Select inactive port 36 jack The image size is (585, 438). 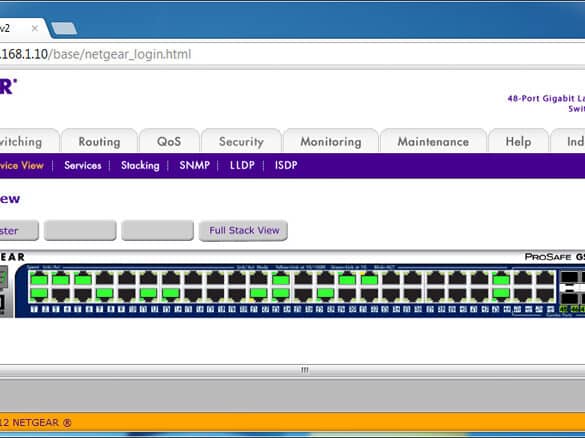[413, 294]
